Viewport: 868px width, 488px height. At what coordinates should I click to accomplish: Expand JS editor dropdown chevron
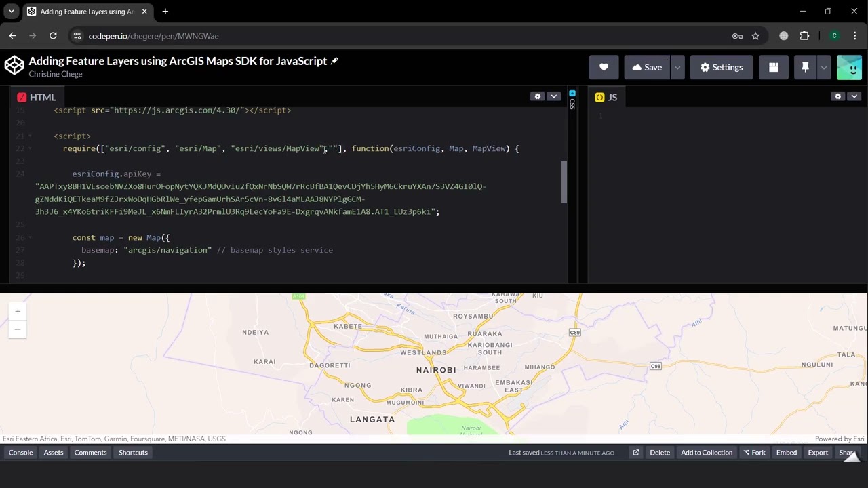tap(854, 97)
